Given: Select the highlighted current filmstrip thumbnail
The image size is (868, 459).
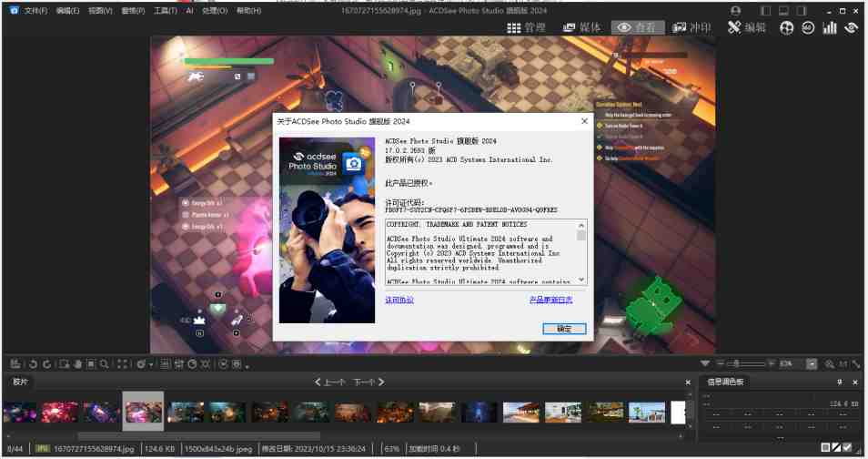Looking at the screenshot, I should (x=143, y=412).
